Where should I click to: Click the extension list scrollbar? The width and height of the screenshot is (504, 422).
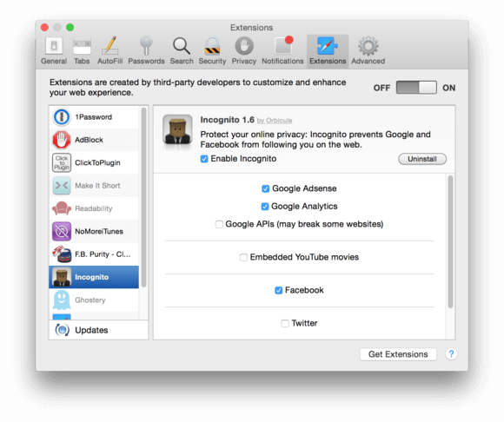143,196
